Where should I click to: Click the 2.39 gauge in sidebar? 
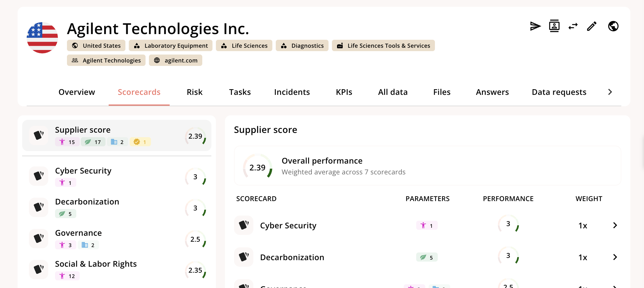click(195, 136)
